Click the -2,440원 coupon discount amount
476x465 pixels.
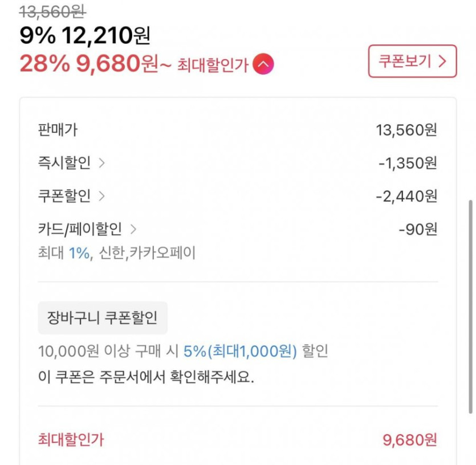[x=406, y=196]
